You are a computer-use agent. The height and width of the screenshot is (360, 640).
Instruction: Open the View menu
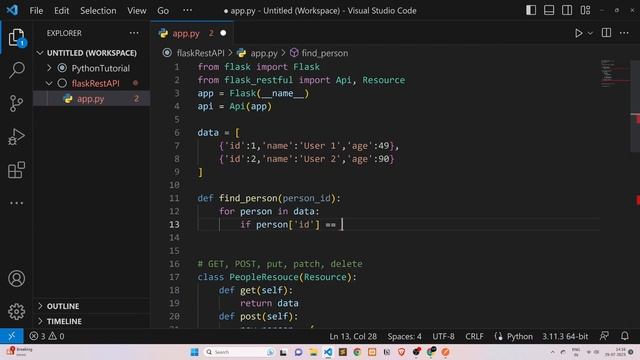136,10
